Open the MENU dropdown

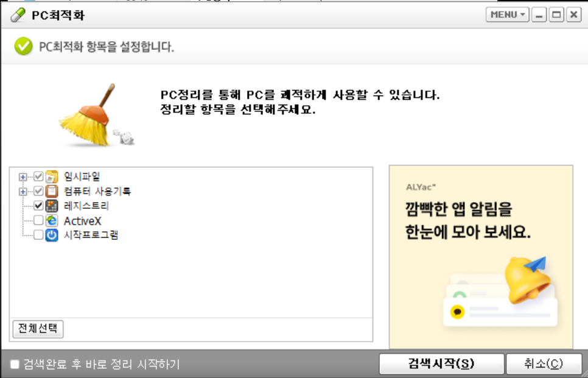point(508,15)
